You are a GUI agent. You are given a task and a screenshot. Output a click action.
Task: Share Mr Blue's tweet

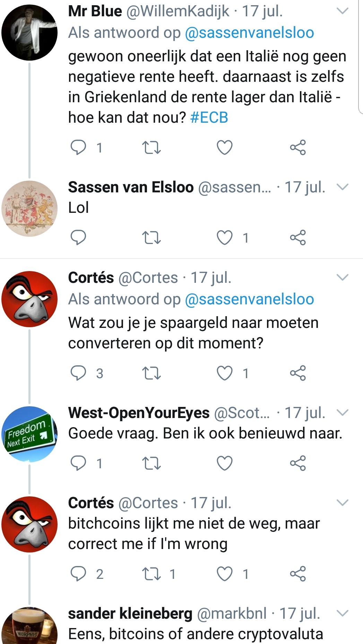coord(298,148)
